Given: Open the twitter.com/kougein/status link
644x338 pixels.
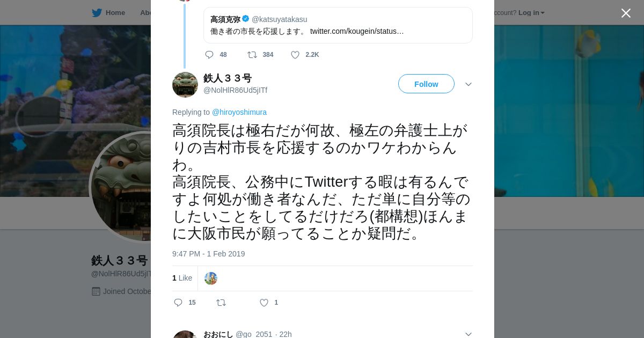Looking at the screenshot, I should pos(357,31).
